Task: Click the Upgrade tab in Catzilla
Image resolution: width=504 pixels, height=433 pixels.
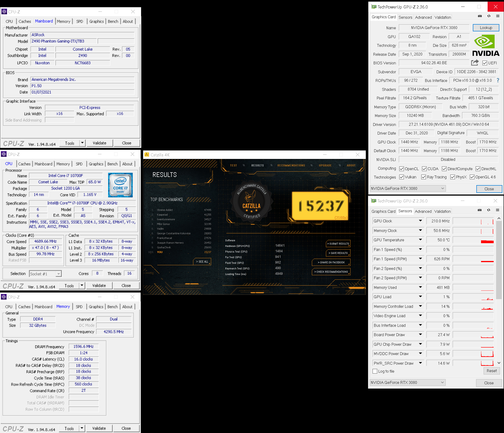Action: (x=325, y=165)
